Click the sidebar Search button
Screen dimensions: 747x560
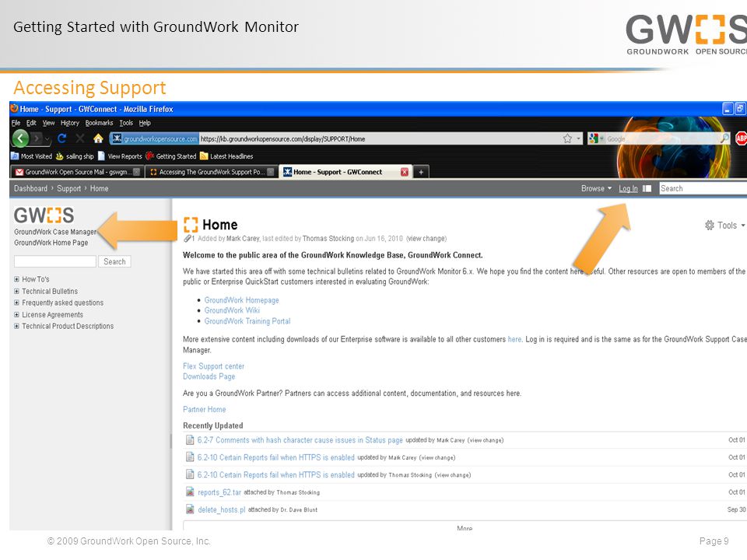point(114,261)
